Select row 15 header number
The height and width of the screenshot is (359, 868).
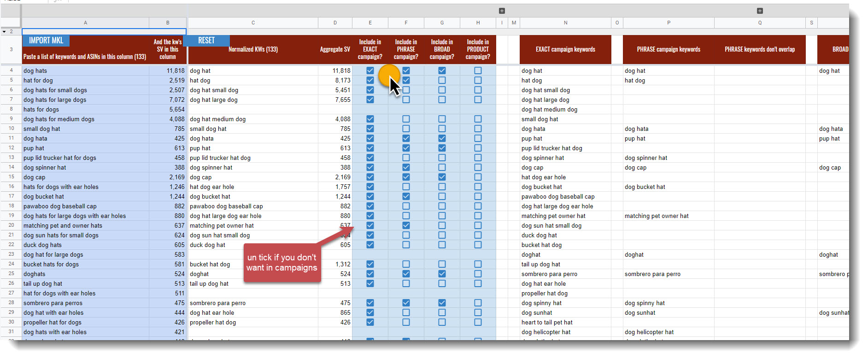(x=11, y=177)
